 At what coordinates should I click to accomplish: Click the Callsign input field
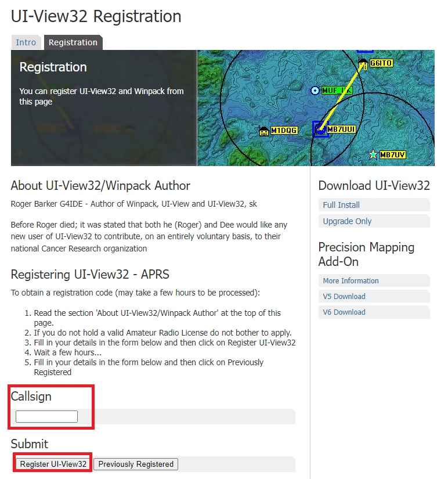pyautogui.click(x=47, y=417)
